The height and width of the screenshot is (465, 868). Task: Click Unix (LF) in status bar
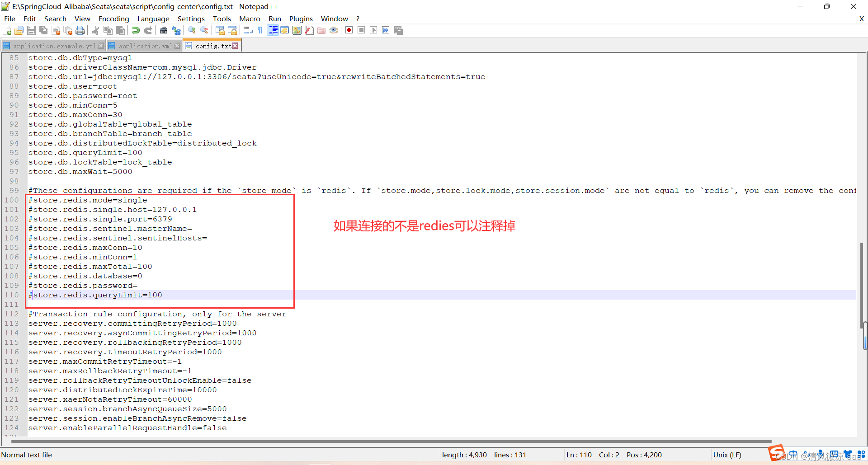tap(727, 455)
